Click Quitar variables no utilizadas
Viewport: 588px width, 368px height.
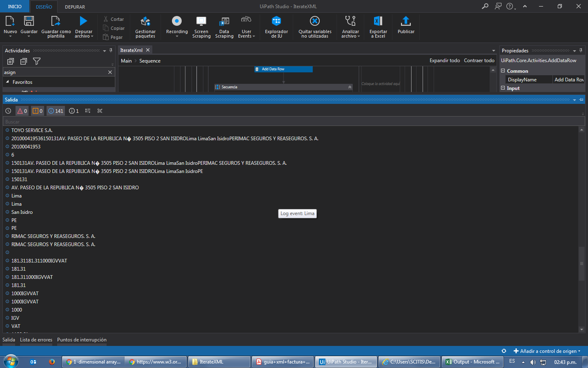coord(315,27)
